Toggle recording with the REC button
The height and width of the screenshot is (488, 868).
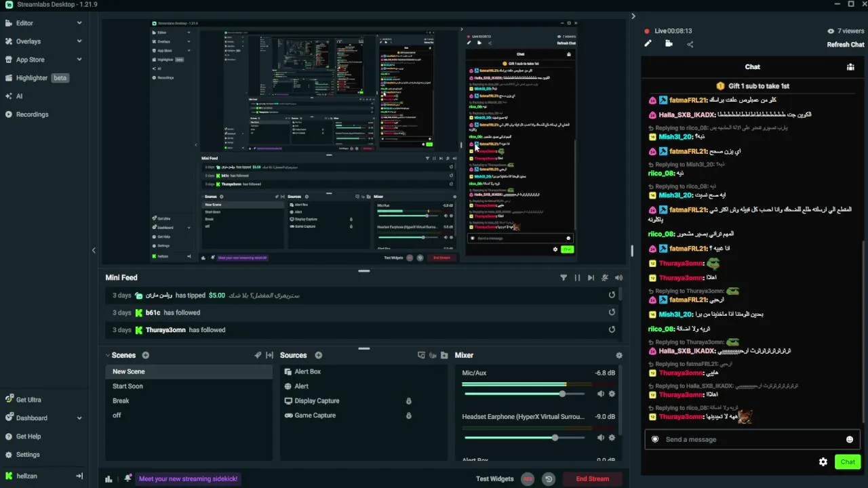coord(528,479)
